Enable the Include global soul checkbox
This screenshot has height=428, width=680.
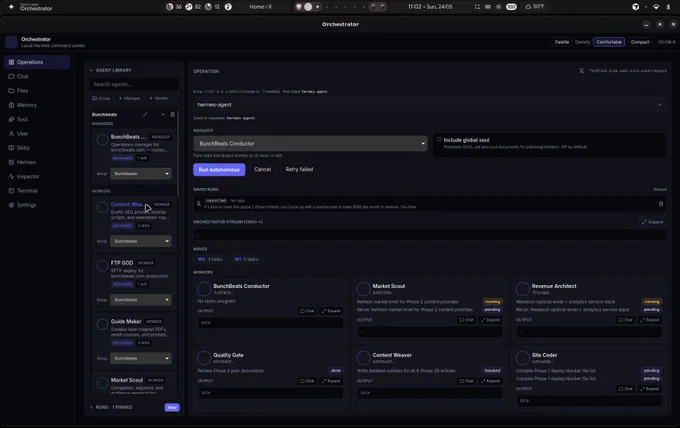click(x=439, y=140)
